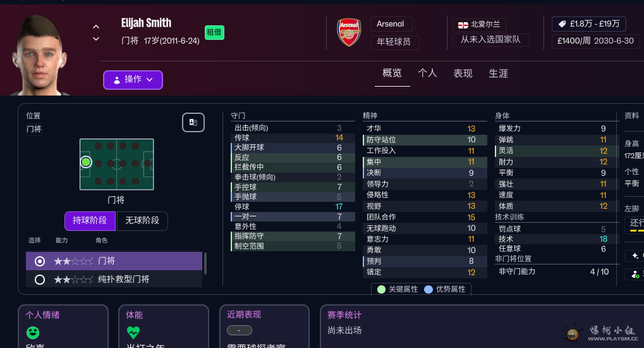This screenshot has height=348, width=644.
Task: Go to previous player with up chevron
Action: tap(96, 27)
